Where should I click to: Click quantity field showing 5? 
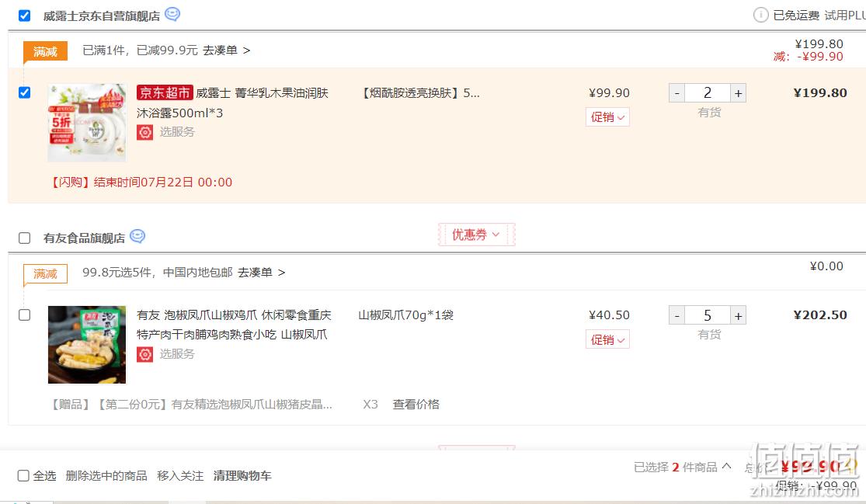coord(708,315)
